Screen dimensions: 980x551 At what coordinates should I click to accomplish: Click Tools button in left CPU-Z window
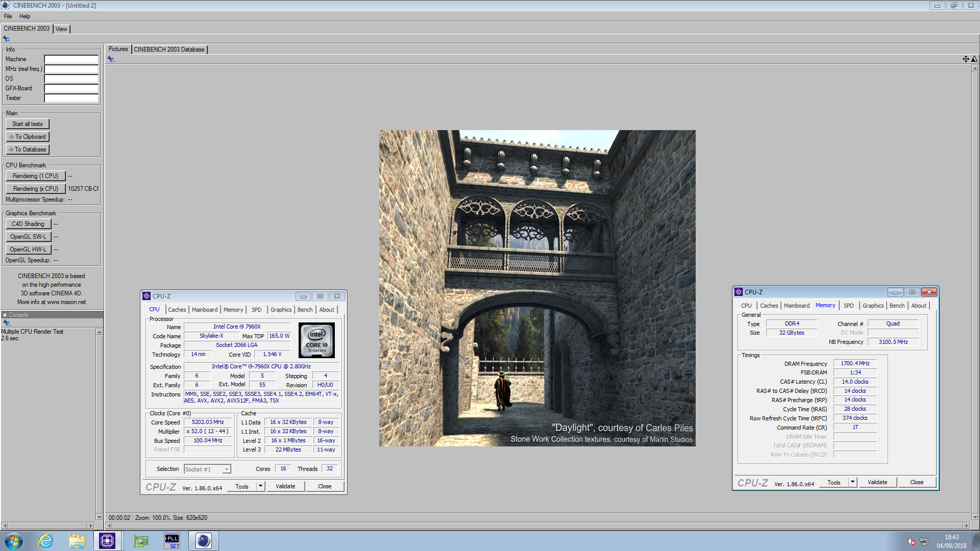242,486
